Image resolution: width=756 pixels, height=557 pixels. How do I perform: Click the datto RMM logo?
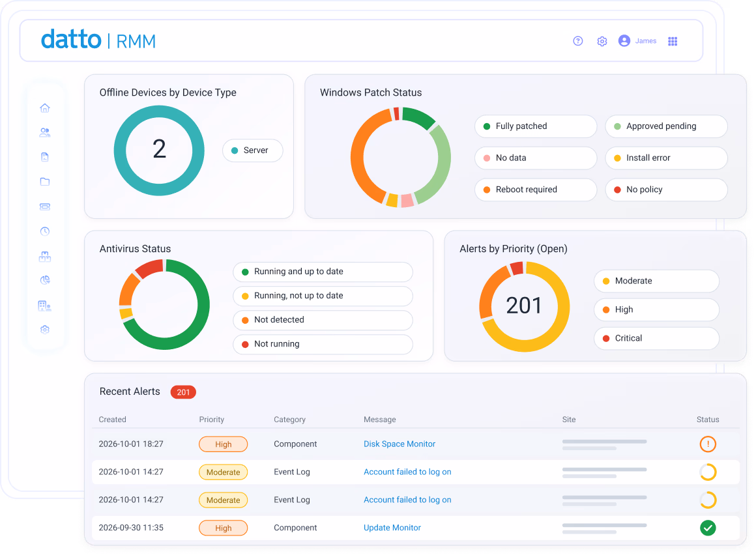pos(98,40)
